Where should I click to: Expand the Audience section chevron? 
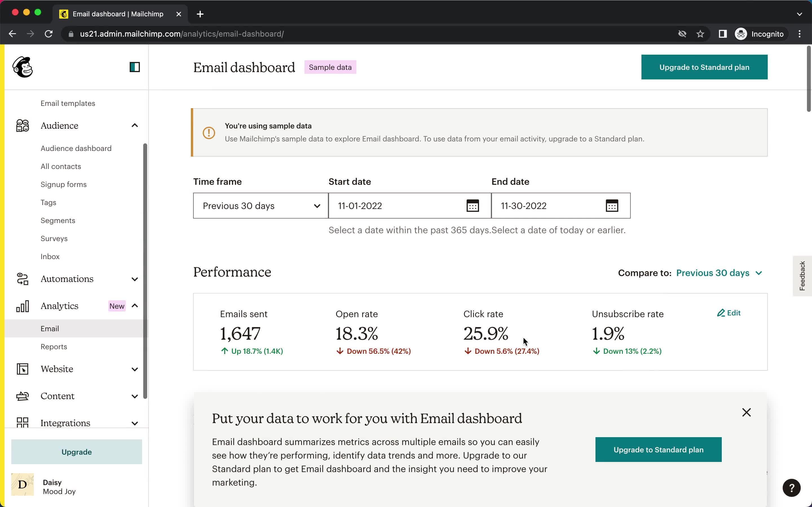click(x=134, y=126)
